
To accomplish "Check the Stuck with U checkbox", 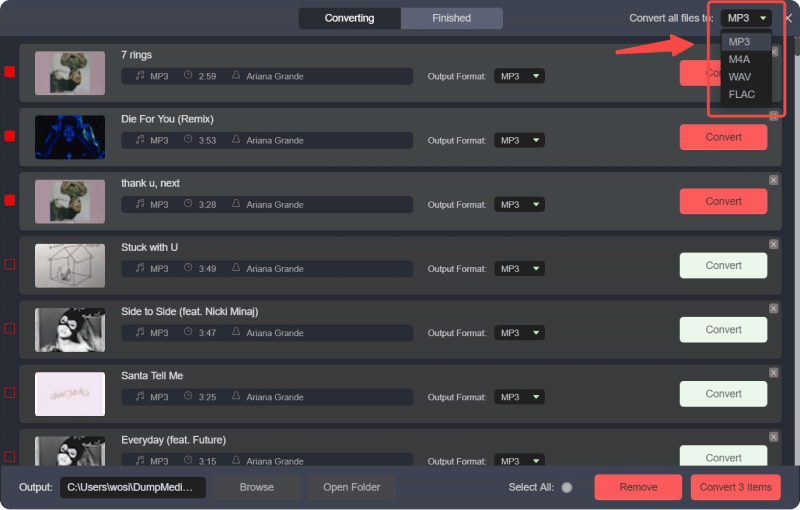I will click(10, 265).
